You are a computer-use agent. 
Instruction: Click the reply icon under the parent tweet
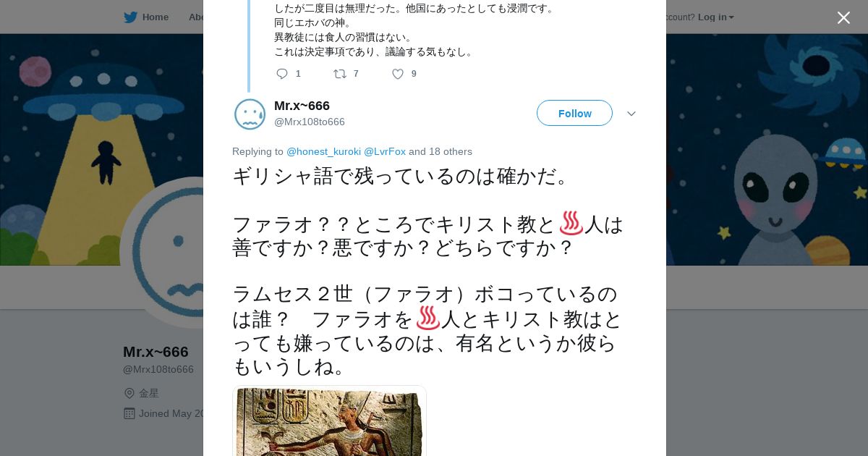[x=282, y=74]
